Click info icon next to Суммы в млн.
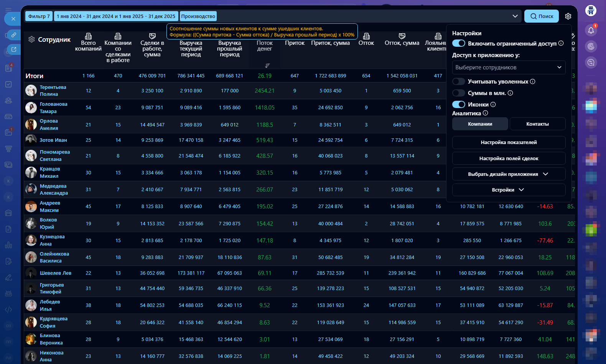 pyautogui.click(x=510, y=93)
